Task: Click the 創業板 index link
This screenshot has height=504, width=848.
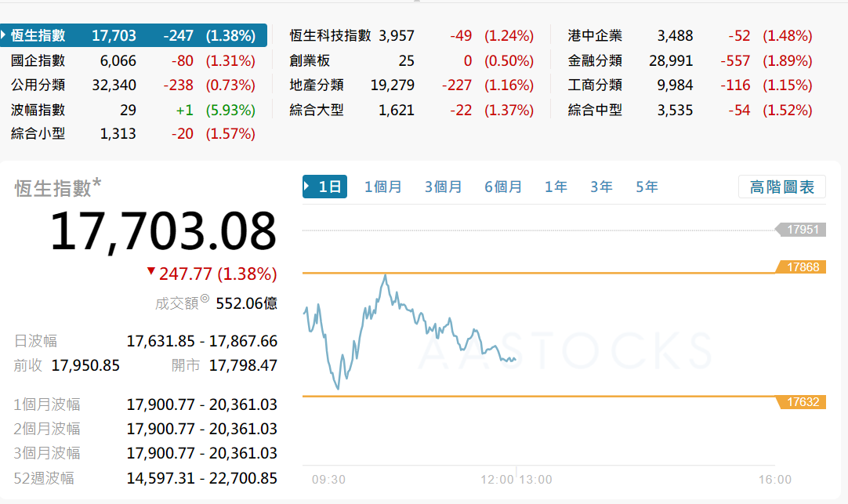Action: pos(310,60)
